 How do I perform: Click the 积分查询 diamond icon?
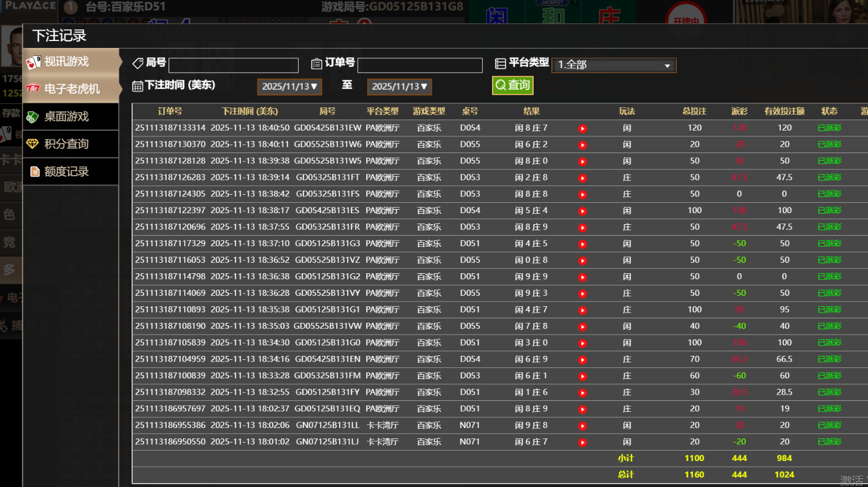[x=33, y=144]
